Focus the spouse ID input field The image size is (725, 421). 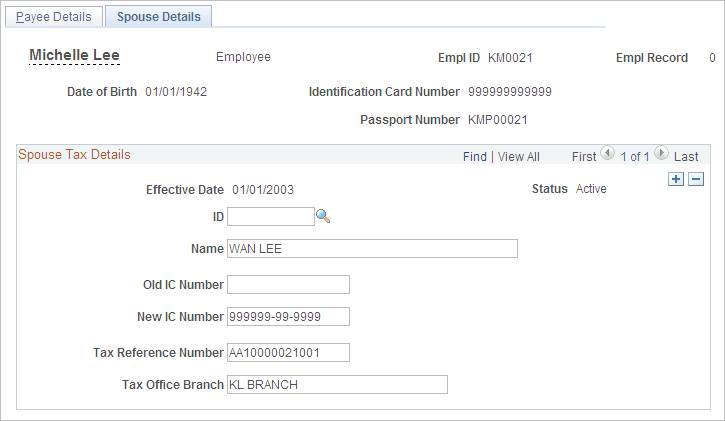[x=271, y=217]
